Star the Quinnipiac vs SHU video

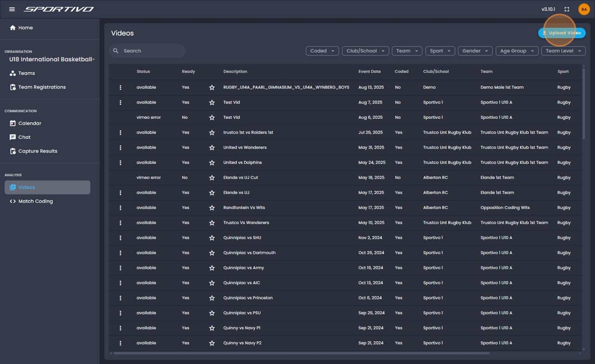tap(212, 238)
